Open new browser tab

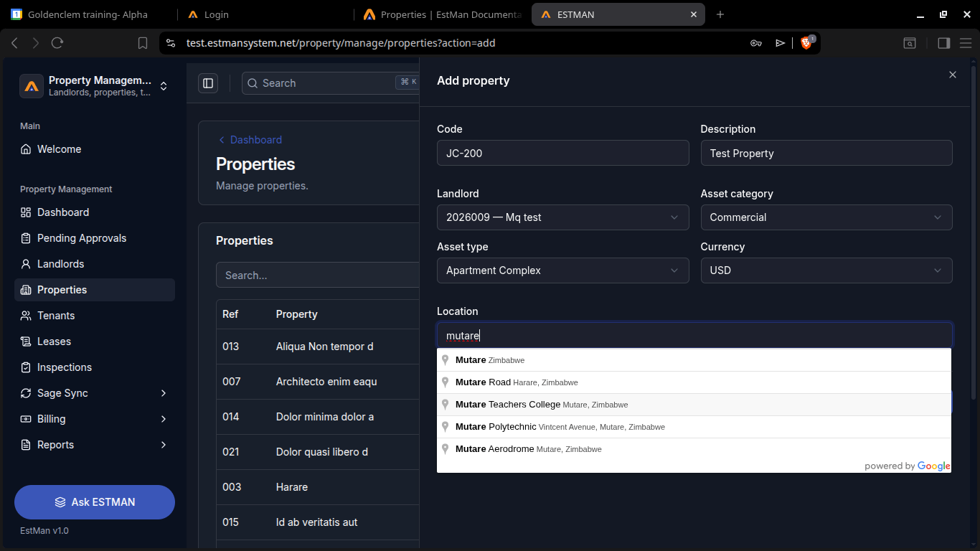coord(720,14)
